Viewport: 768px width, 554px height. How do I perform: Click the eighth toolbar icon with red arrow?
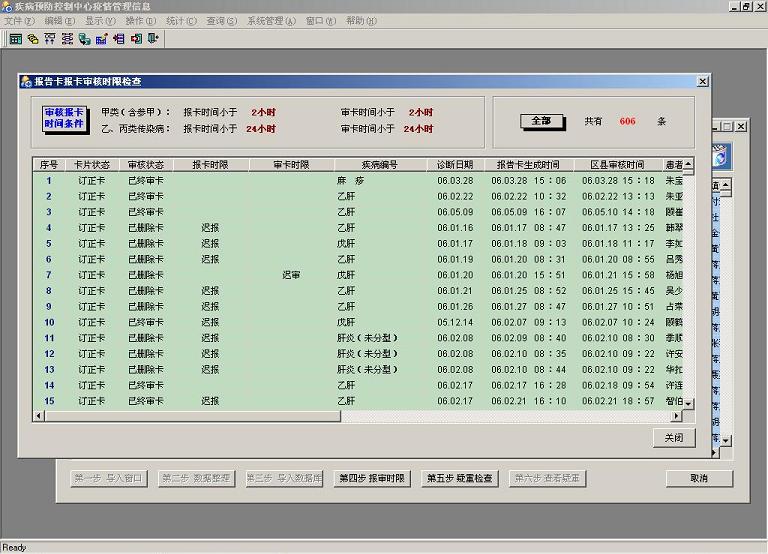point(136,39)
